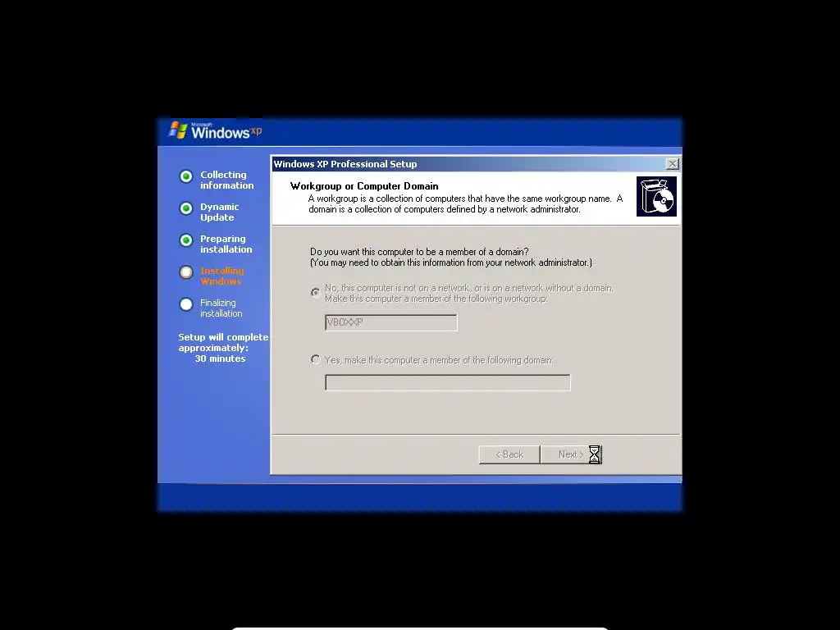Image resolution: width=840 pixels, height=630 pixels.
Task: Click the setup box and CD icon
Action: 656,197
